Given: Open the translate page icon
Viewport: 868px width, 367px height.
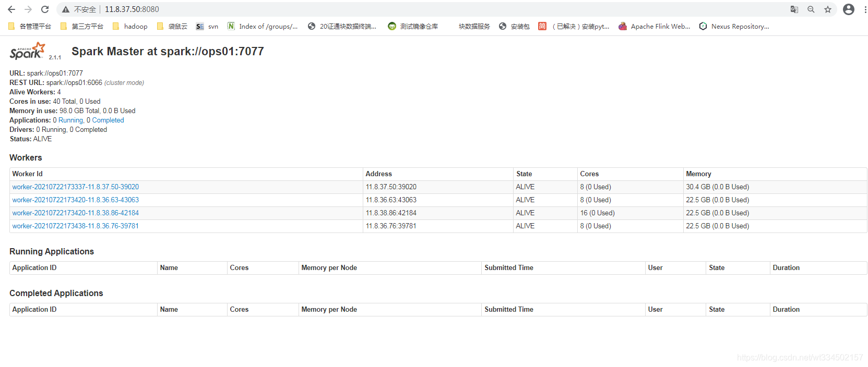Looking at the screenshot, I should [794, 9].
